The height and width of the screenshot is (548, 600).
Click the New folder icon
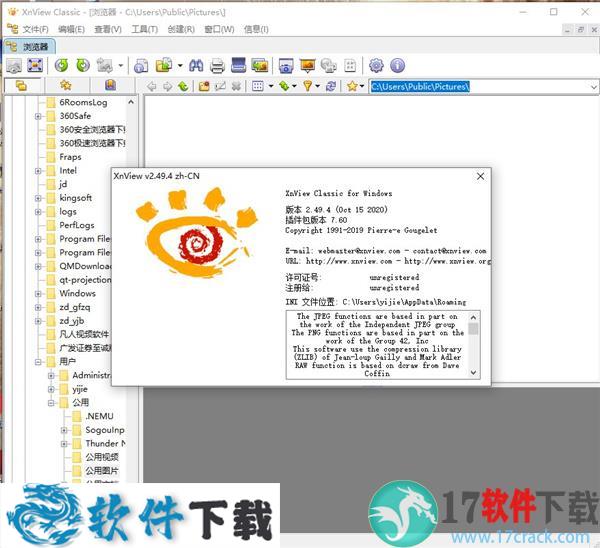[204, 86]
